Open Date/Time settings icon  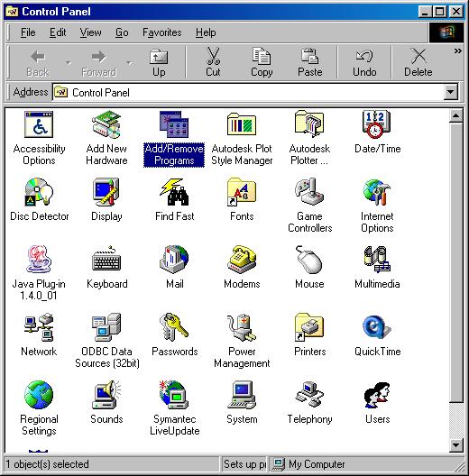pyautogui.click(x=377, y=124)
